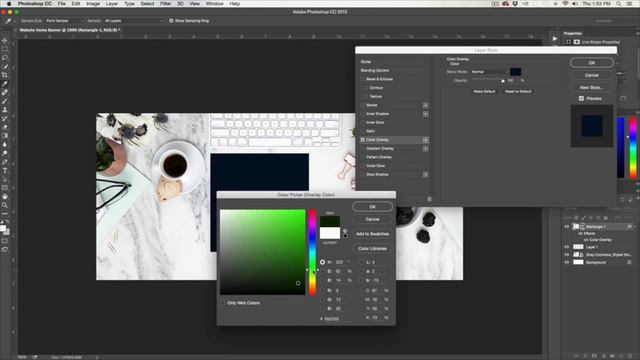Select the Rectangle shape tool

(5, 188)
